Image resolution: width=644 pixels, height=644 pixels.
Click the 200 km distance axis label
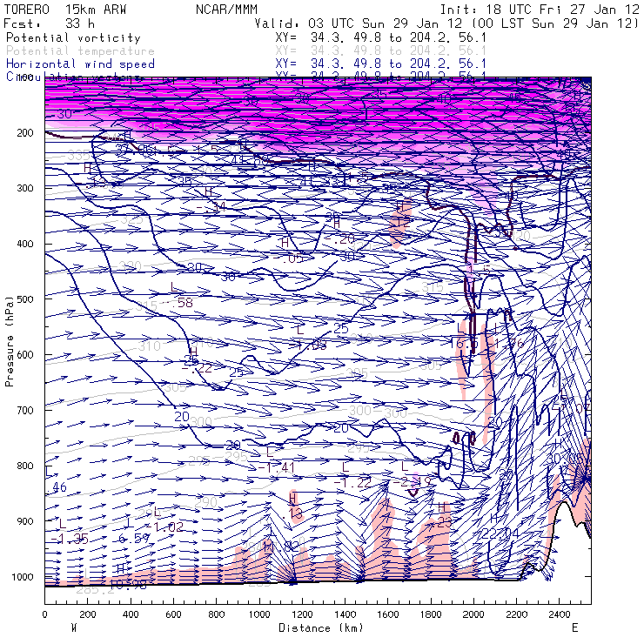(x=88, y=614)
